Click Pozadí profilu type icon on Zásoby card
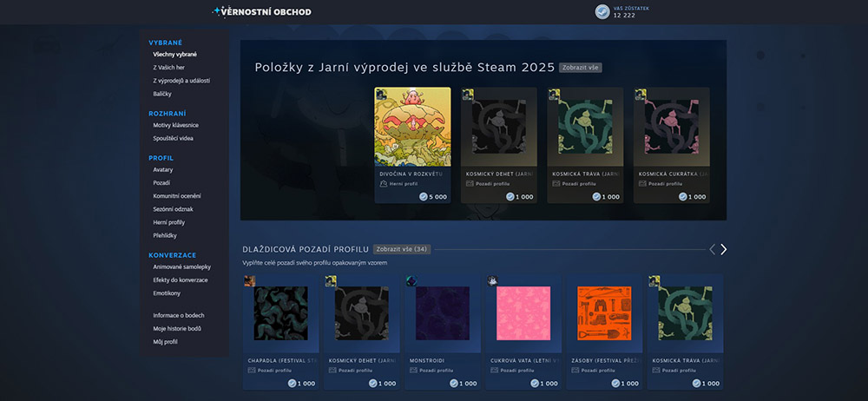Screen dimensions: 868x401 (575, 370)
